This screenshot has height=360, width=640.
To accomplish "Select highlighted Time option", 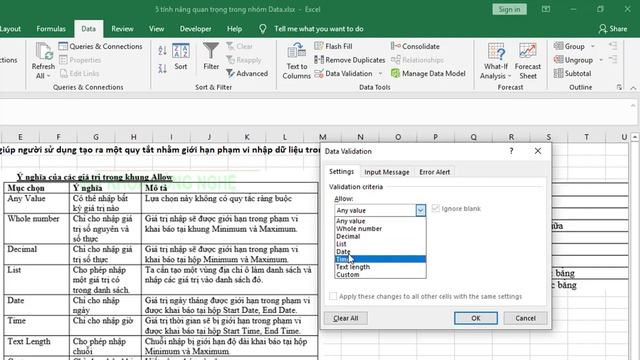I will [x=380, y=259].
